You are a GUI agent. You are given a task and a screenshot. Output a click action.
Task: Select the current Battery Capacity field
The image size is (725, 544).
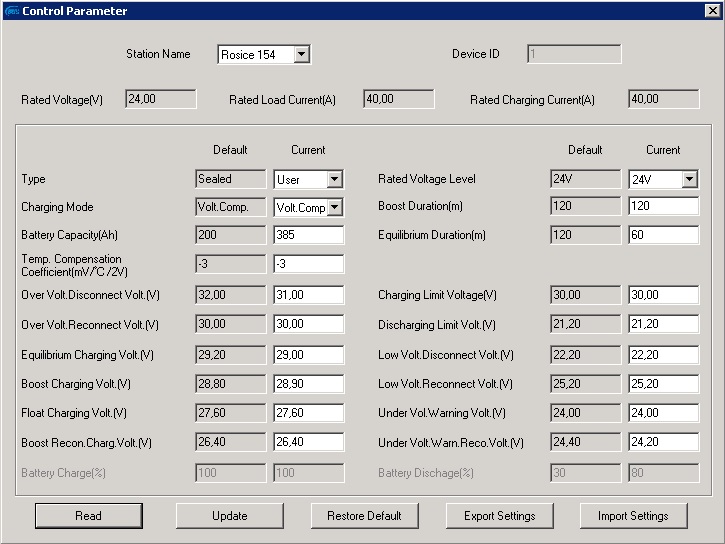click(x=308, y=236)
